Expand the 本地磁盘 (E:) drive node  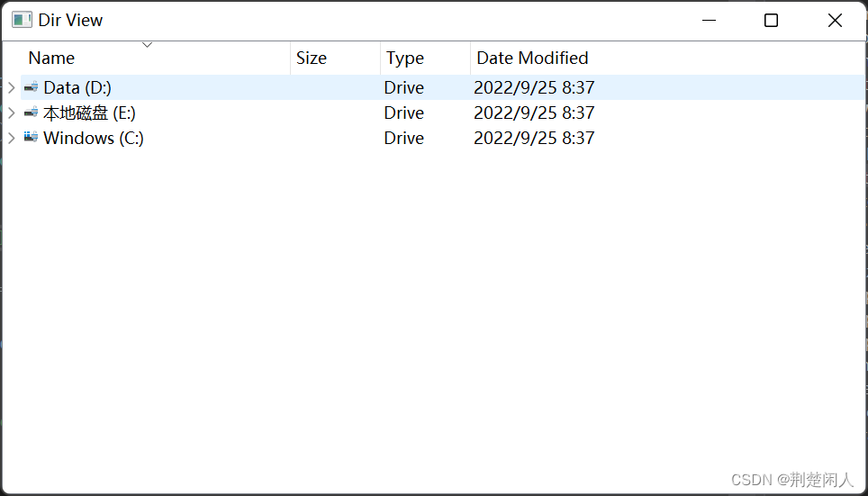click(11, 113)
